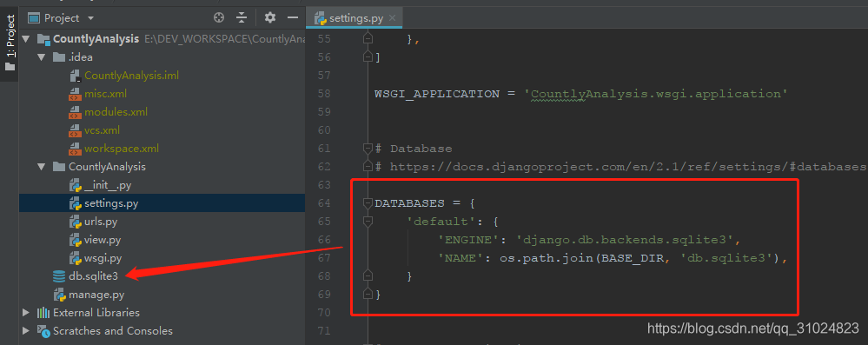The image size is (868, 345).
Task: Click the CountlyAnalysis.iml file icon
Action: [76, 76]
